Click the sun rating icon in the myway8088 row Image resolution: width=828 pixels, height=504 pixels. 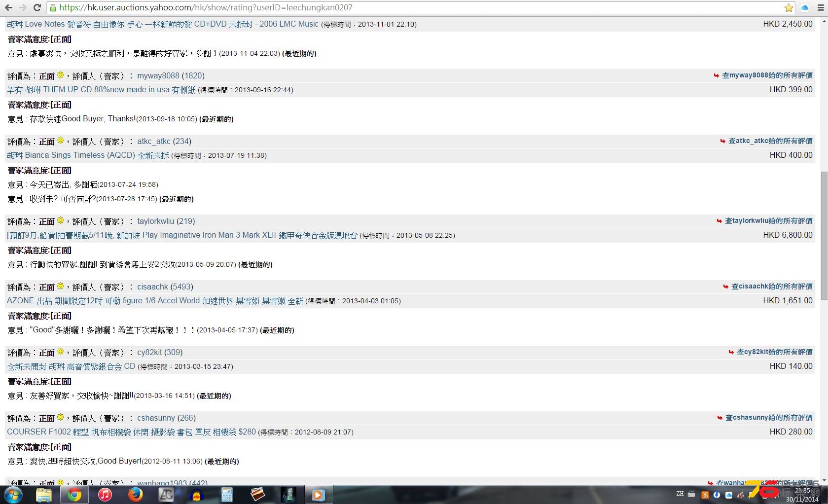60,75
